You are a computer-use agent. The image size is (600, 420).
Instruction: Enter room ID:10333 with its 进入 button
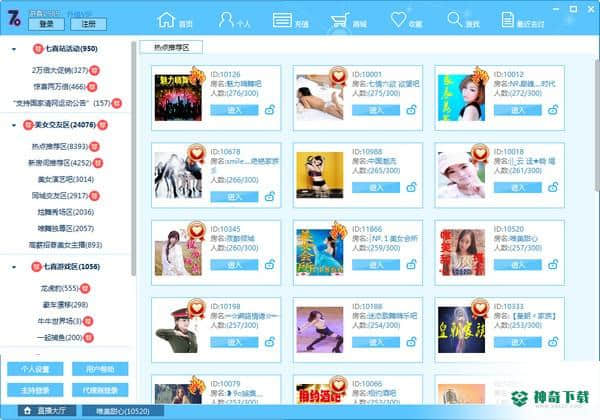517,342
